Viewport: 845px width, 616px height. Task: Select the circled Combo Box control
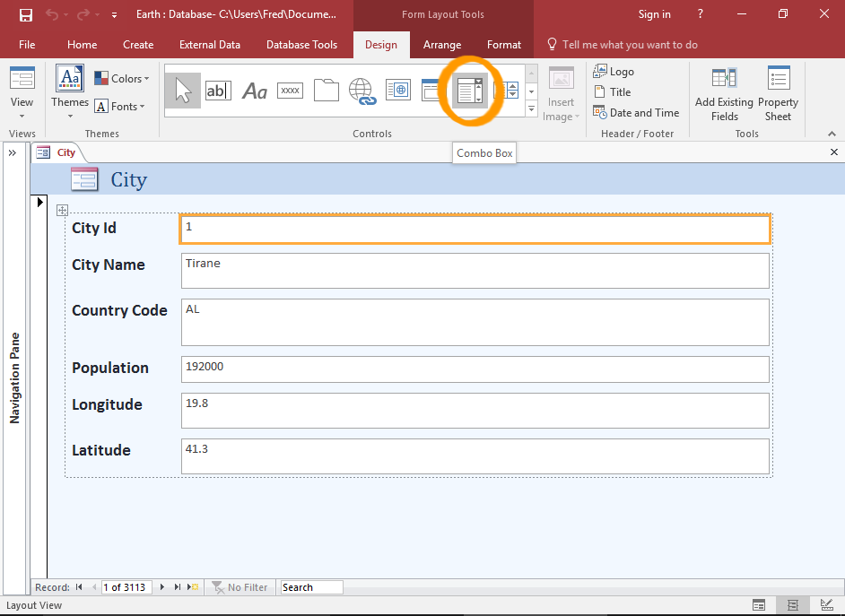click(x=469, y=90)
